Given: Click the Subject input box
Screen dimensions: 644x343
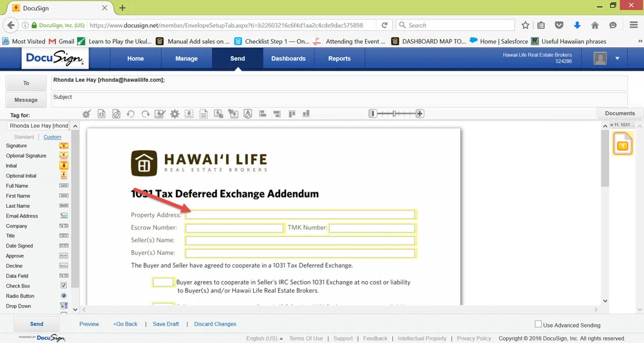Looking at the screenshot, I should [x=339, y=100].
